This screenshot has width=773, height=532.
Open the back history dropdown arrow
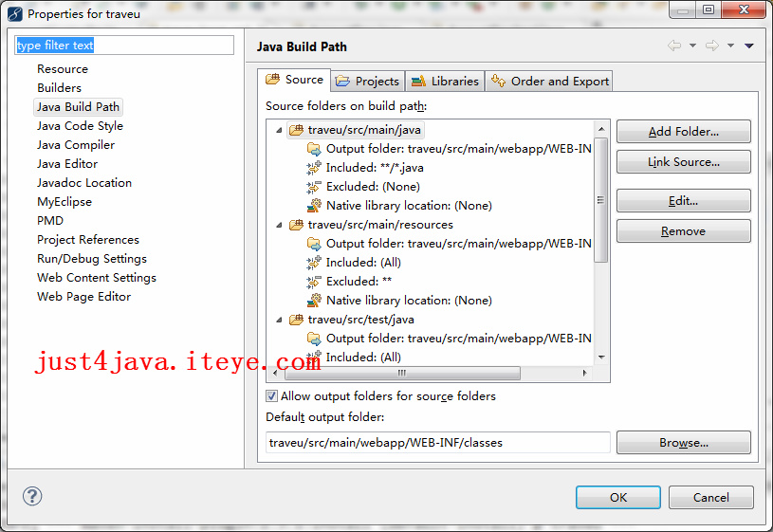[x=692, y=46]
